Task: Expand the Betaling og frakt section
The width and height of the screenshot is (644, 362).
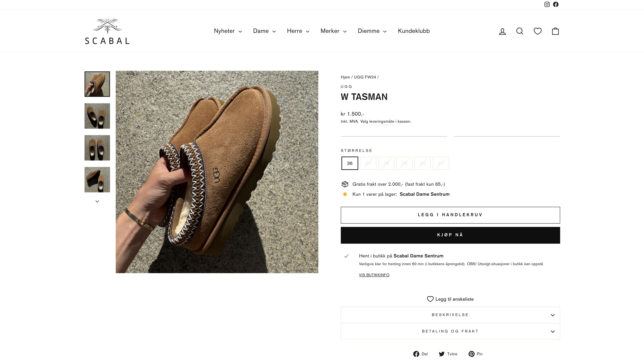Action: pyautogui.click(x=450, y=331)
